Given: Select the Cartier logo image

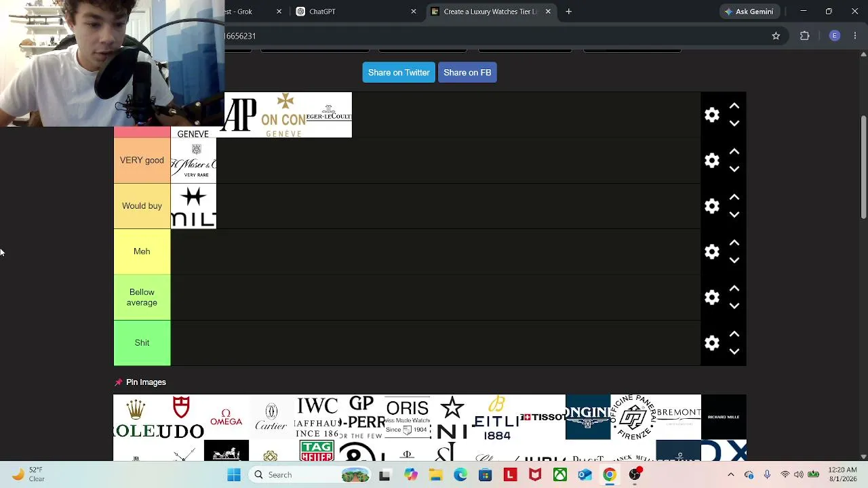Looking at the screenshot, I should click(271, 417).
